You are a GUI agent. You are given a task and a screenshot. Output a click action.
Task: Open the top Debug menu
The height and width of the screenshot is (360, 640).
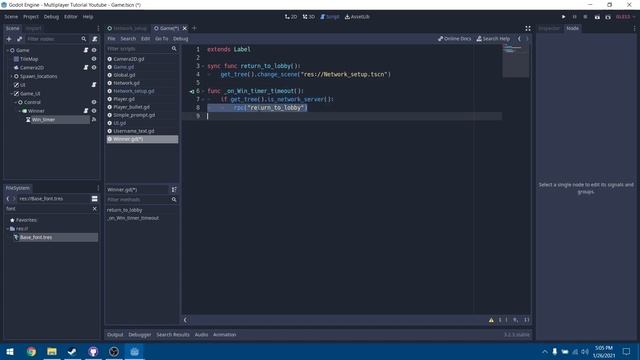coord(51,17)
